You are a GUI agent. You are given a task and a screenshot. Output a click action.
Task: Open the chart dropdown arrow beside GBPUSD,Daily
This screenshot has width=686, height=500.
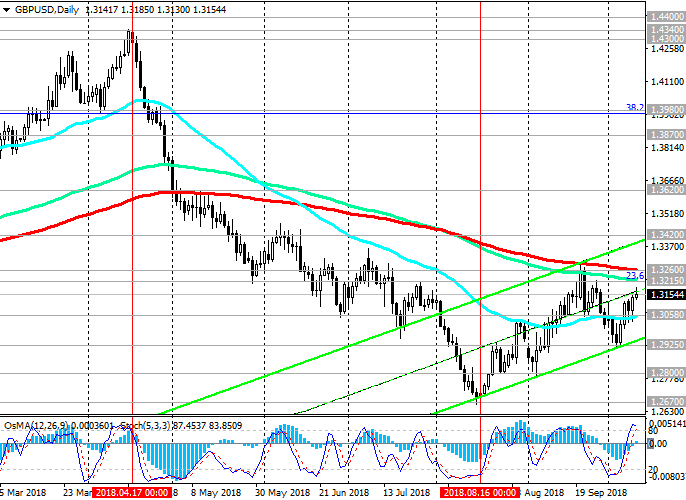[x=6, y=10]
